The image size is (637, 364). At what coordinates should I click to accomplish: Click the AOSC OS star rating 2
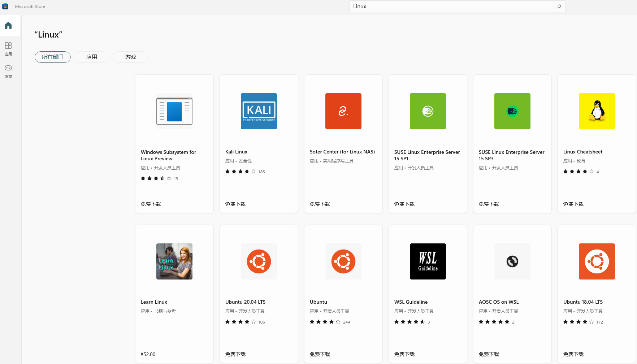coord(497,322)
